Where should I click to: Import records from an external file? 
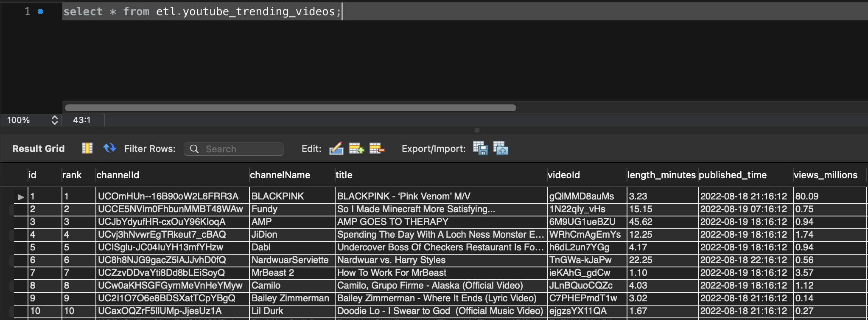click(501, 148)
